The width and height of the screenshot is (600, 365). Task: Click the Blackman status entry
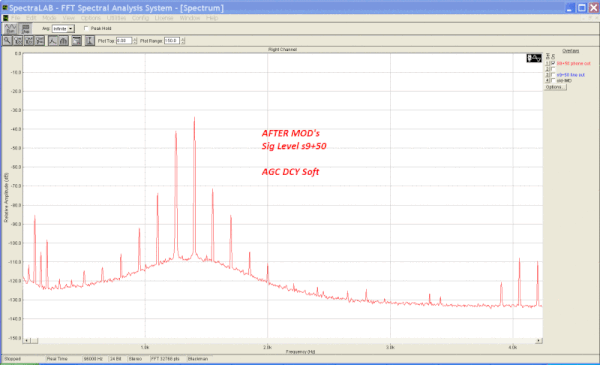(x=198, y=359)
